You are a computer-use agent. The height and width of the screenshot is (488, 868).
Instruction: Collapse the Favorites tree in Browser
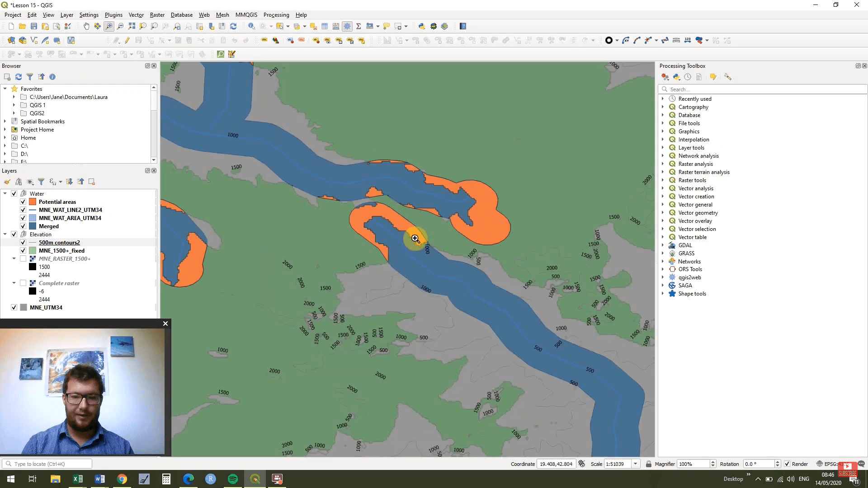point(5,89)
